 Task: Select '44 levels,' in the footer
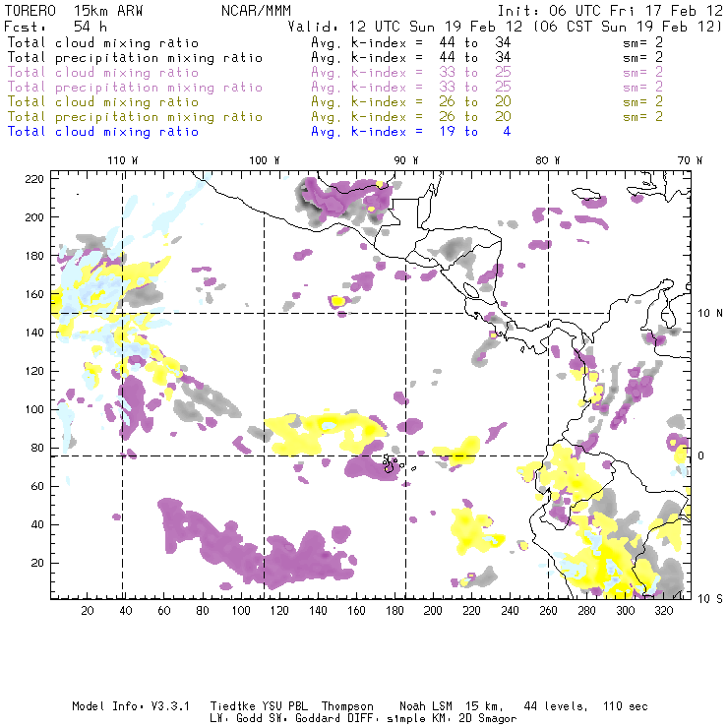[556, 706]
